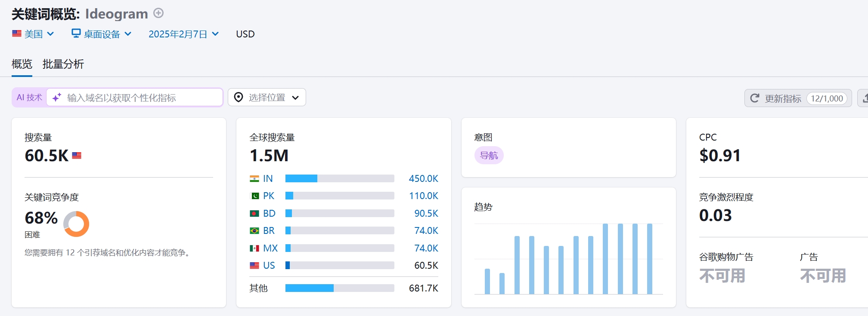
Task: Click the export icon at far right
Action: [865, 98]
